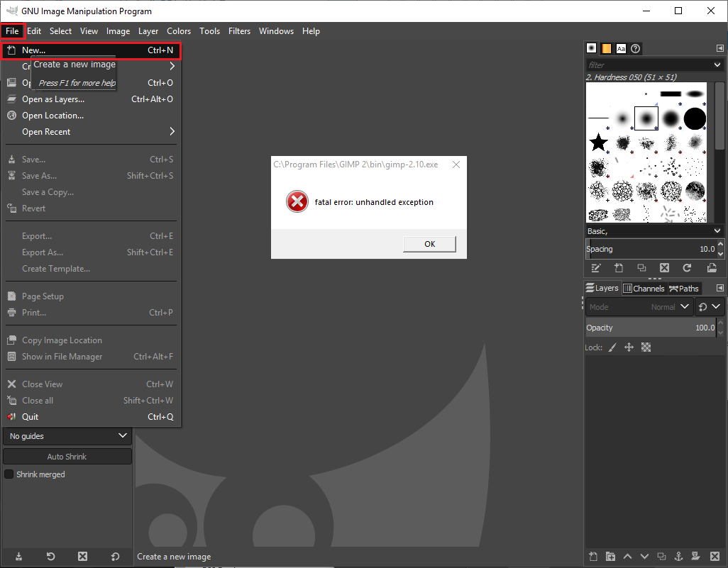Open the No guides dropdown
Image resolution: width=728 pixels, height=568 pixels.
click(x=67, y=436)
